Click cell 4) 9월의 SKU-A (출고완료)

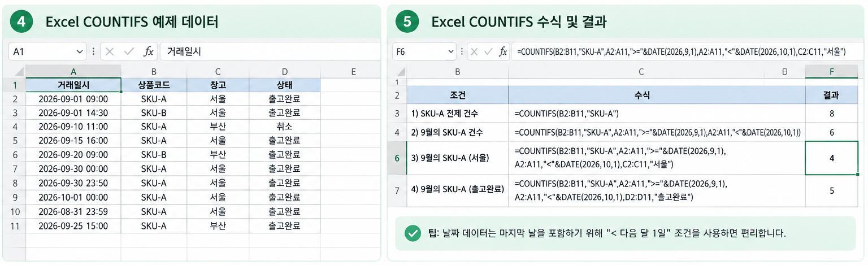pos(458,191)
